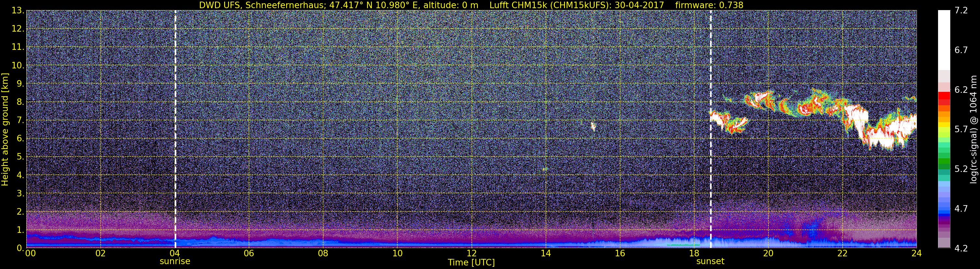980x269 pixels.
Task: Click the time tick label 14
Action: point(545,253)
